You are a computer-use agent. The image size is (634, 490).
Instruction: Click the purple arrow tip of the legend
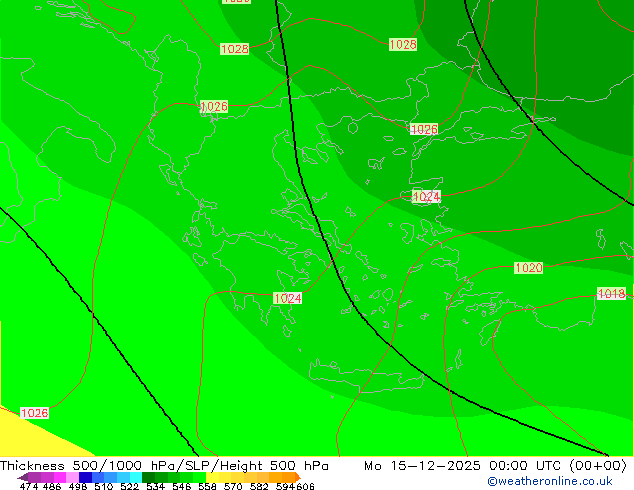23,477
